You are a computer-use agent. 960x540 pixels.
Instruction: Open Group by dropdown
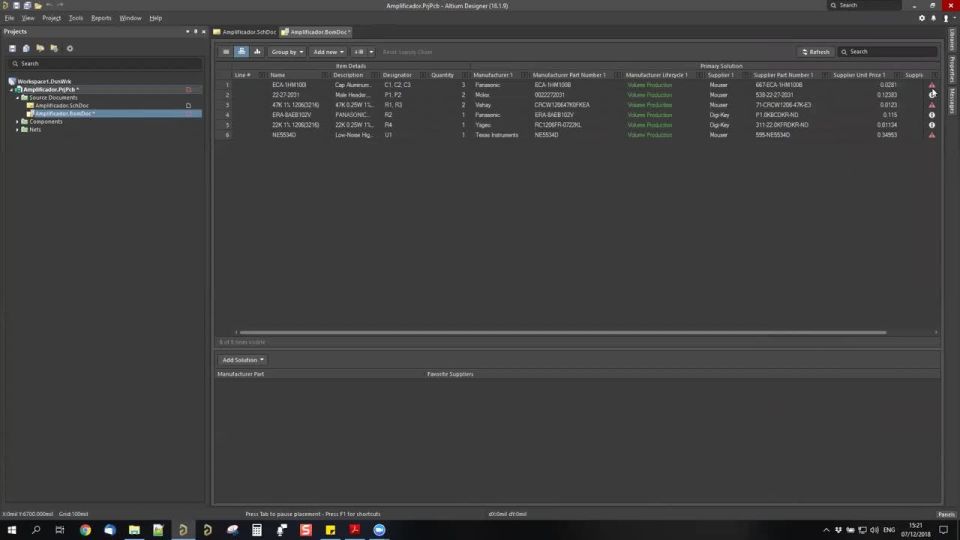click(287, 52)
